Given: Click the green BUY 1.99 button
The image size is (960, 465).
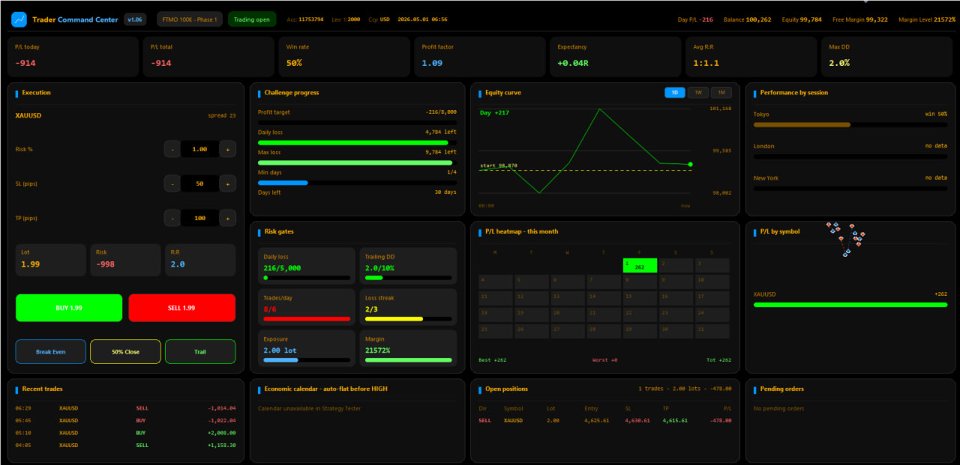Looking at the screenshot, I should (69, 308).
